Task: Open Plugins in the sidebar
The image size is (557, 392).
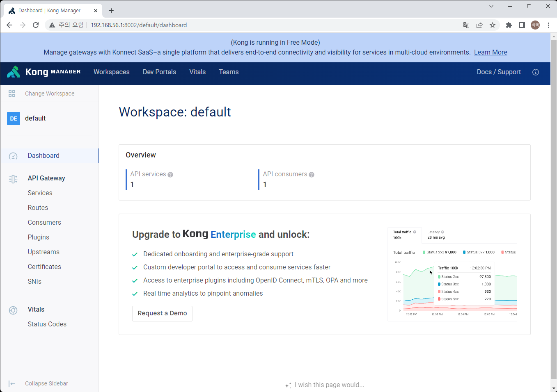Action: point(38,237)
